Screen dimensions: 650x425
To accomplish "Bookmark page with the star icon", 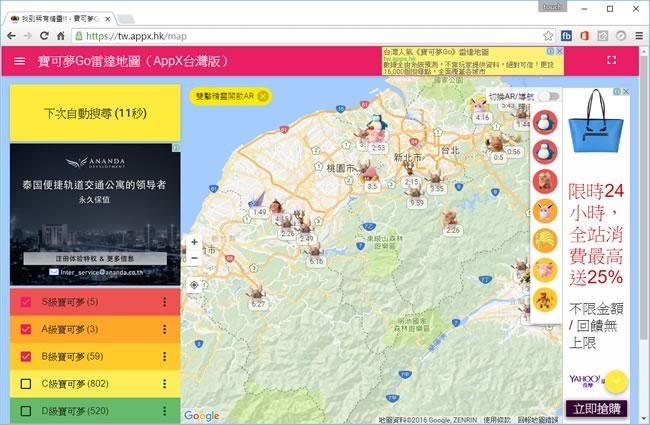I will (x=548, y=36).
